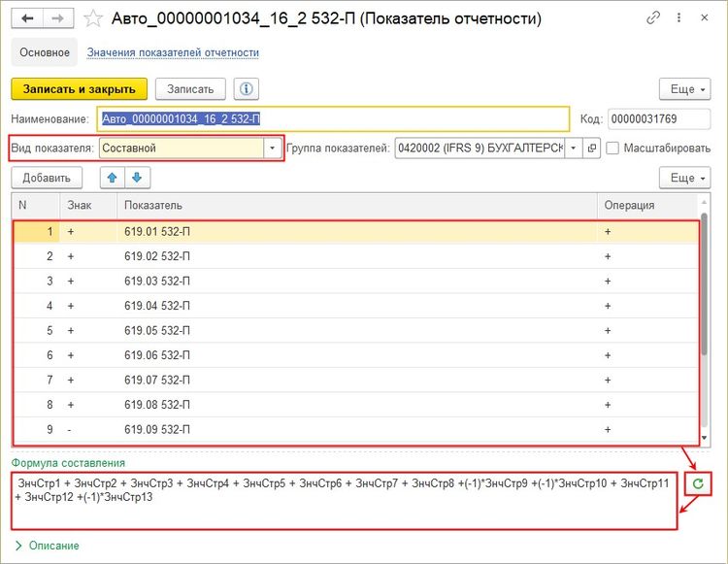Click into the Наименование input field
The height and width of the screenshot is (564, 728).
[x=330, y=118]
